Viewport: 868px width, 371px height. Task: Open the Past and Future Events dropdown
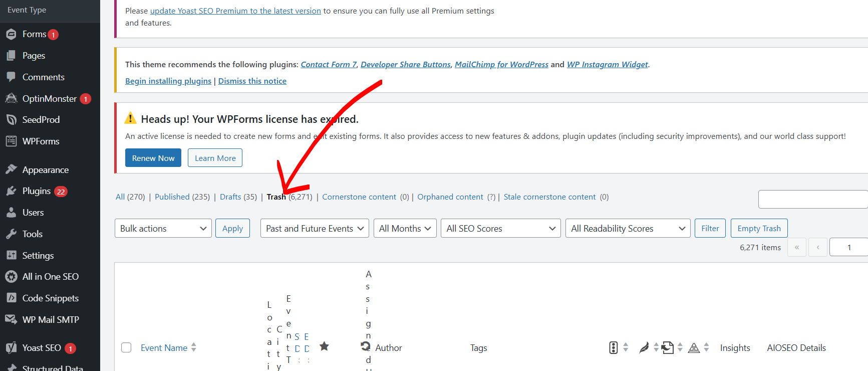(x=315, y=228)
